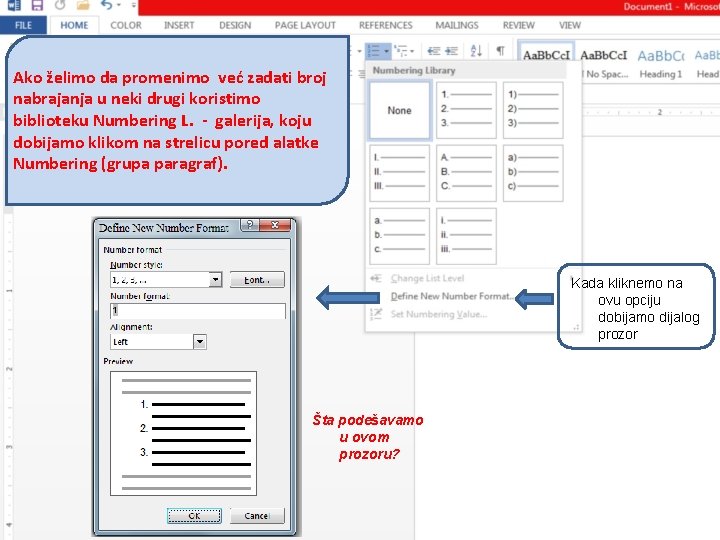This screenshot has width=720, height=540.
Task: Click the Font... button in dialog
Action: (x=257, y=280)
